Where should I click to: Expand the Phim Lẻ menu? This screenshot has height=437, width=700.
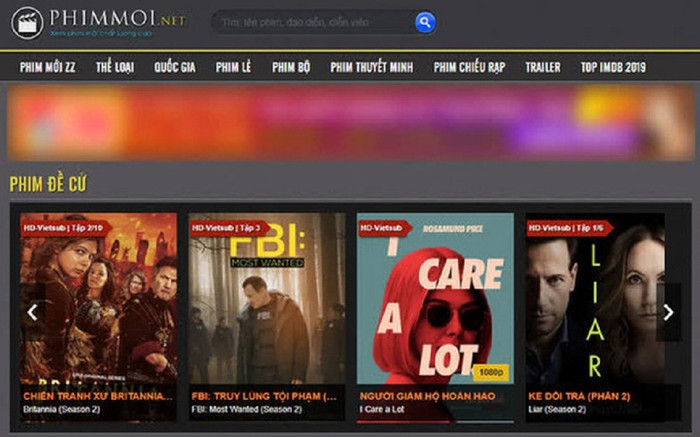233,68
